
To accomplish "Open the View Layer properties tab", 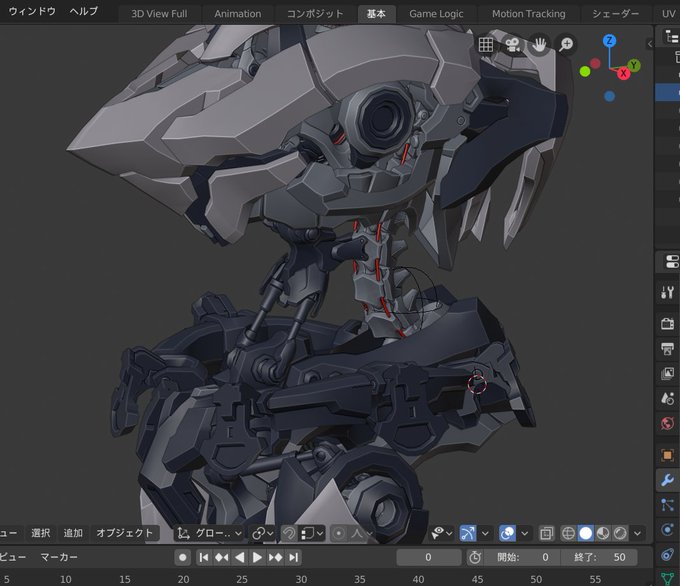I will click(x=667, y=373).
